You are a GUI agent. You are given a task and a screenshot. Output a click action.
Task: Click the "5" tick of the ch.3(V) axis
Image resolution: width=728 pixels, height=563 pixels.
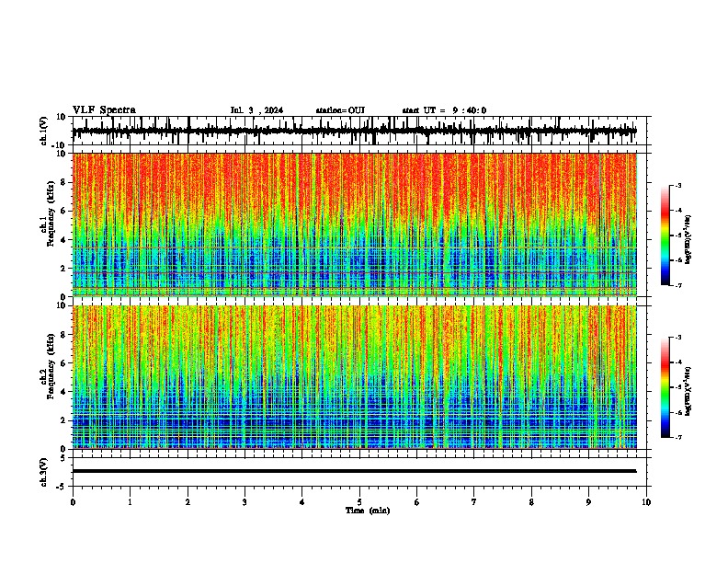(63, 458)
